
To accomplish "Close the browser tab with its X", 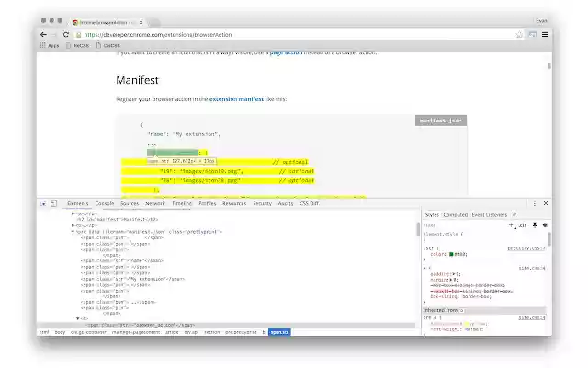I will [x=141, y=22].
